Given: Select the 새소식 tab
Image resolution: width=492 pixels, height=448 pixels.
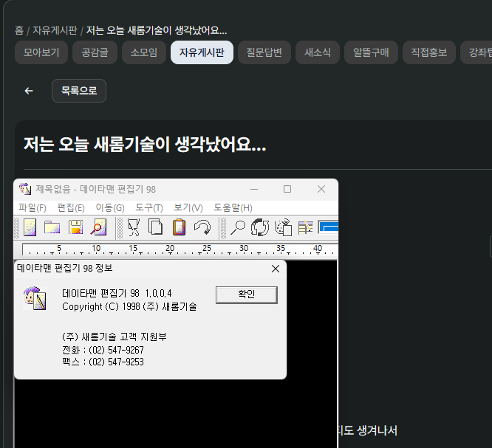Looking at the screenshot, I should [x=318, y=52].
